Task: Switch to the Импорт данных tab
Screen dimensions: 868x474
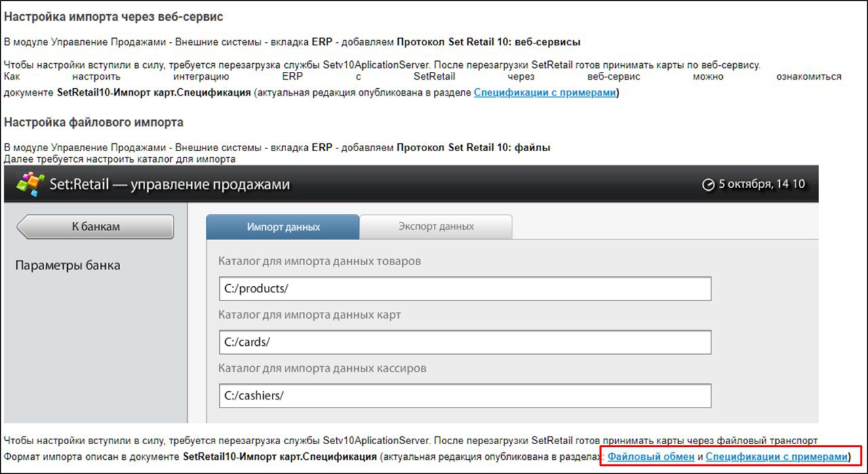Action: pos(283,226)
